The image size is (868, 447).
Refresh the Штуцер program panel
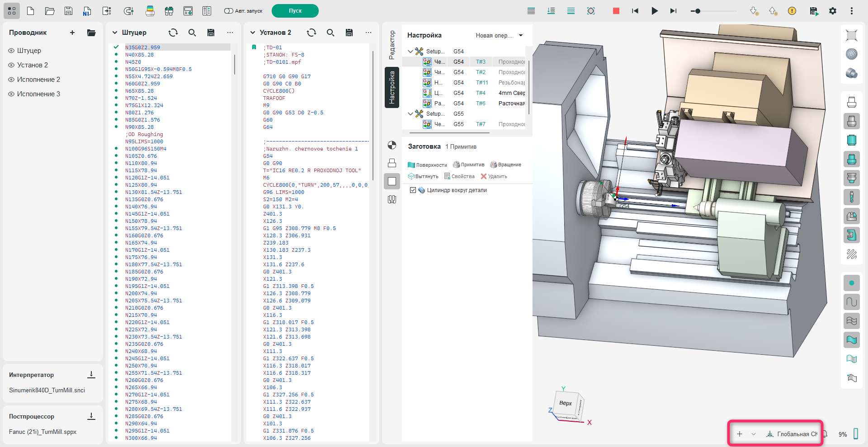(x=173, y=33)
